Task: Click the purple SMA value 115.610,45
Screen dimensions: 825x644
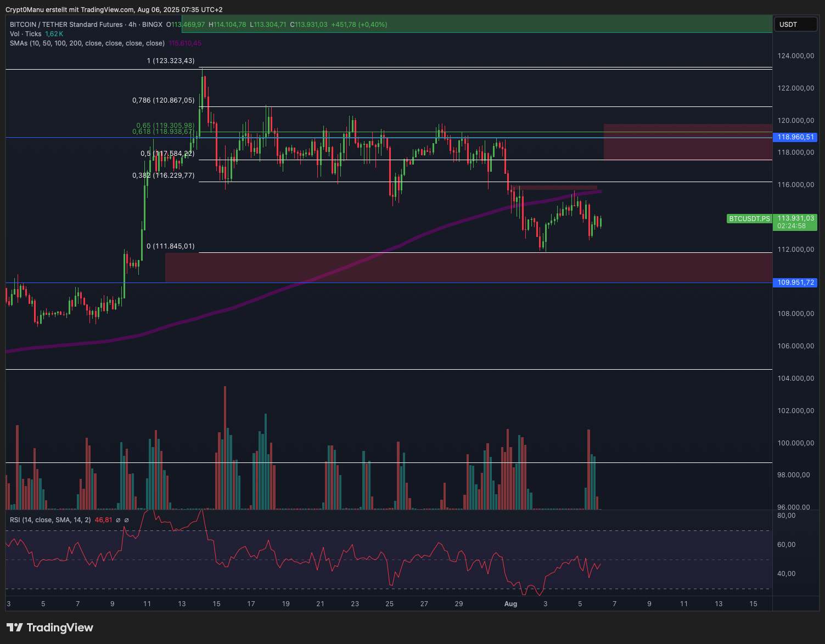Action: pyautogui.click(x=185, y=43)
